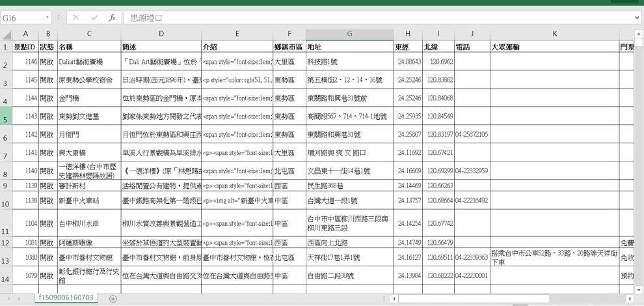Viewport: 644px width, 306px height.
Task: Select row 1 header
Action: 6,46
